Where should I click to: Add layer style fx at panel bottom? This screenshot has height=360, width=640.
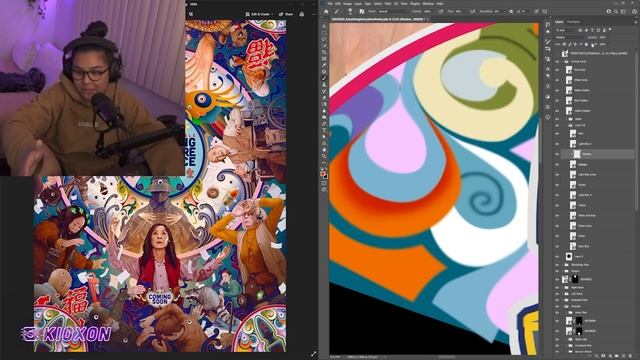[x=596, y=356]
